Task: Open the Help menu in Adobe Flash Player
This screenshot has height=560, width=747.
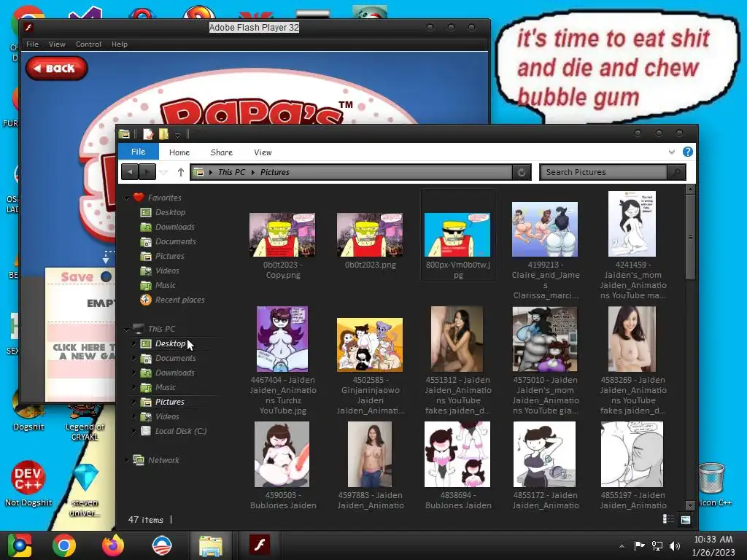Action: [x=120, y=44]
